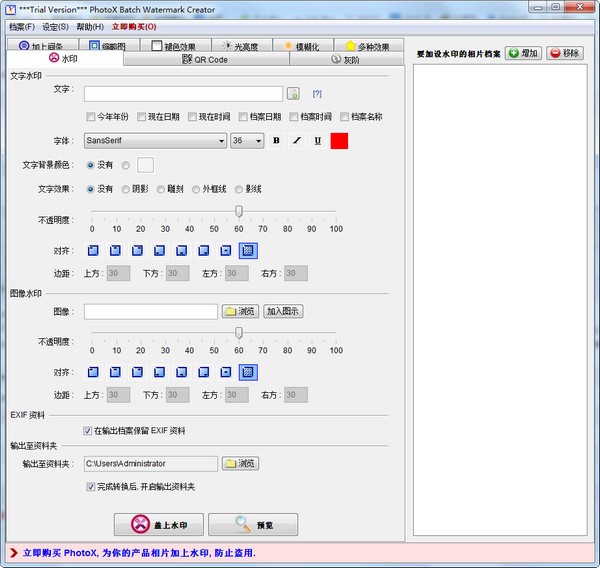Choose tiled alignment icon for image watermark
Image resolution: width=600 pixels, height=568 pixels.
coord(247,372)
